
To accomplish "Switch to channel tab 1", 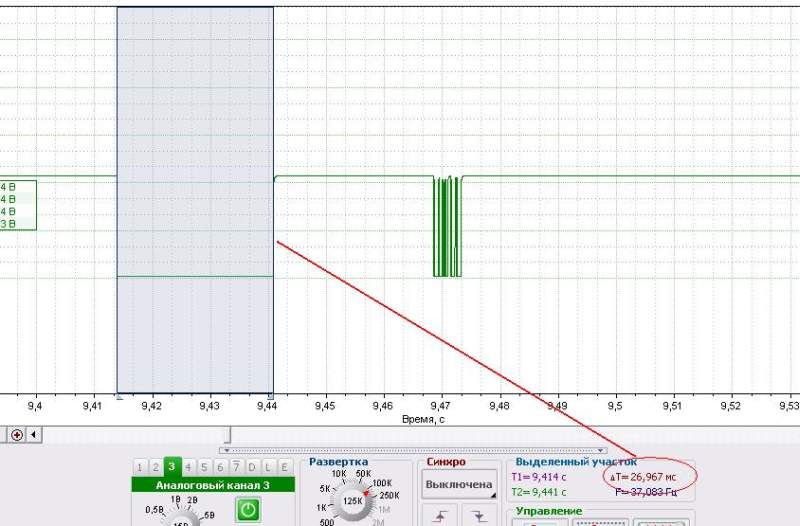I will point(141,467).
